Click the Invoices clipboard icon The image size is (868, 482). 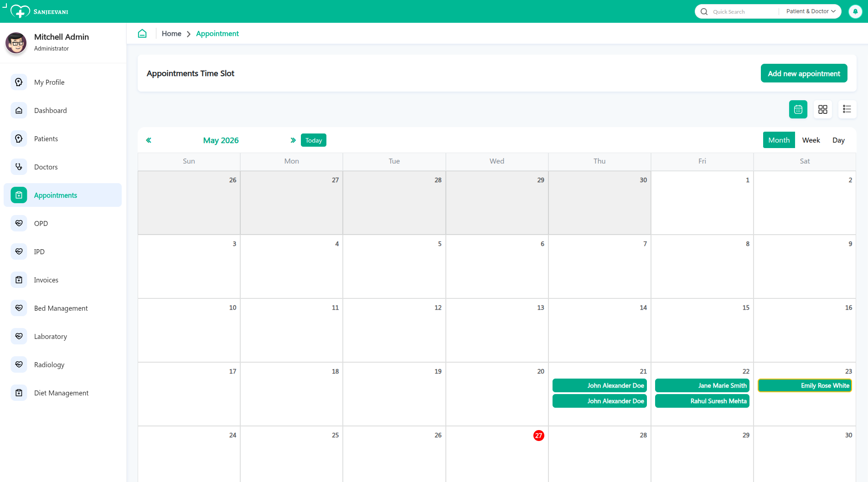coord(19,280)
